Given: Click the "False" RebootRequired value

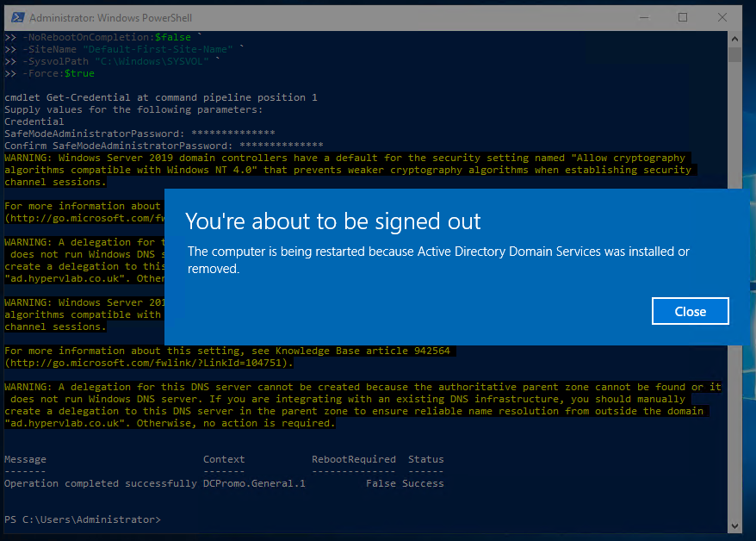Looking at the screenshot, I should point(381,483).
